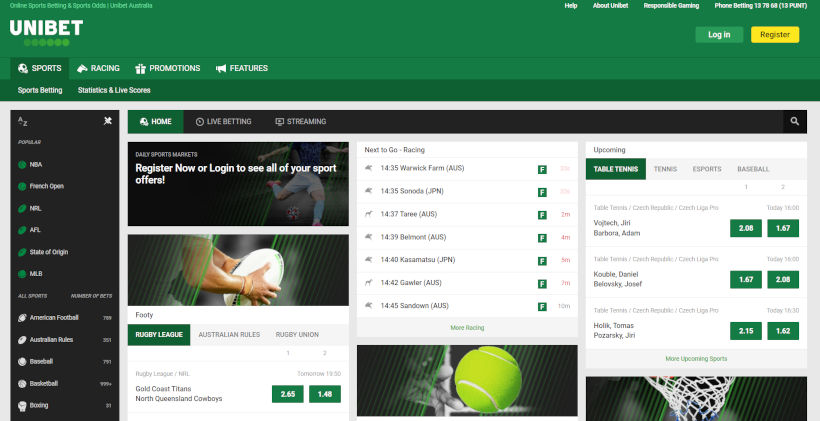Open the About Unibet link
The width and height of the screenshot is (820, 421).
[x=610, y=6]
